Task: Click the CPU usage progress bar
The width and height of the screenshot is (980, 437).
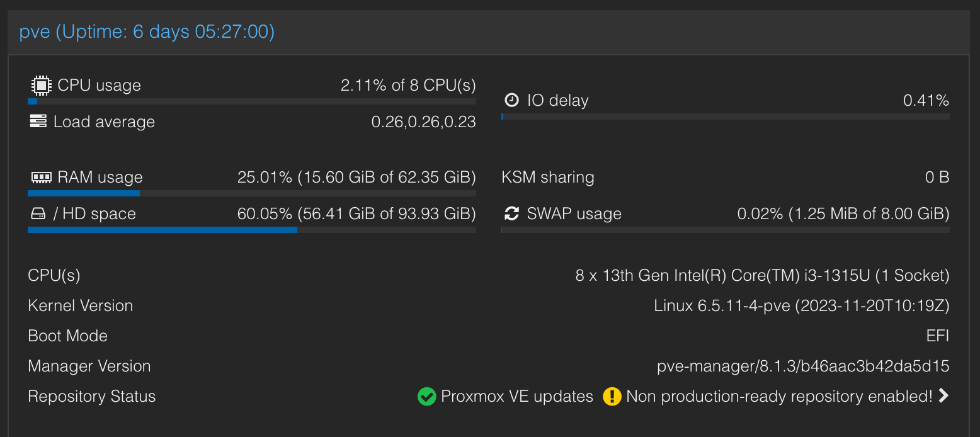Action: (x=252, y=101)
